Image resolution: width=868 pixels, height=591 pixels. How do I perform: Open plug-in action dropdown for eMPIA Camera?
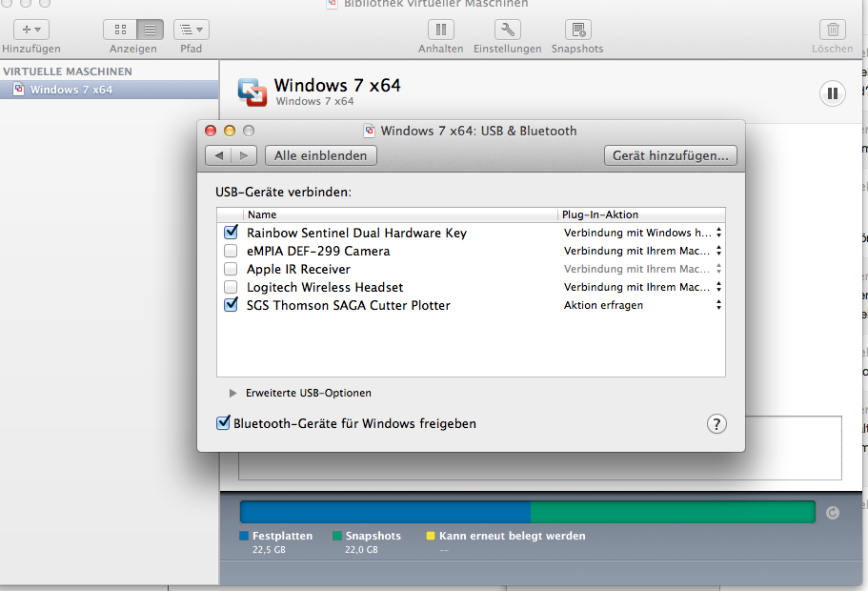coord(642,251)
